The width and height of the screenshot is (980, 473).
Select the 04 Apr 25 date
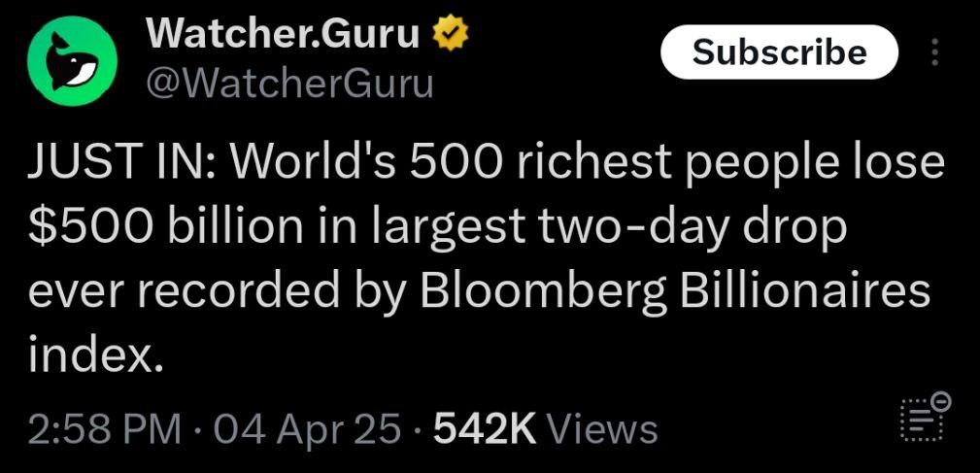(306, 430)
